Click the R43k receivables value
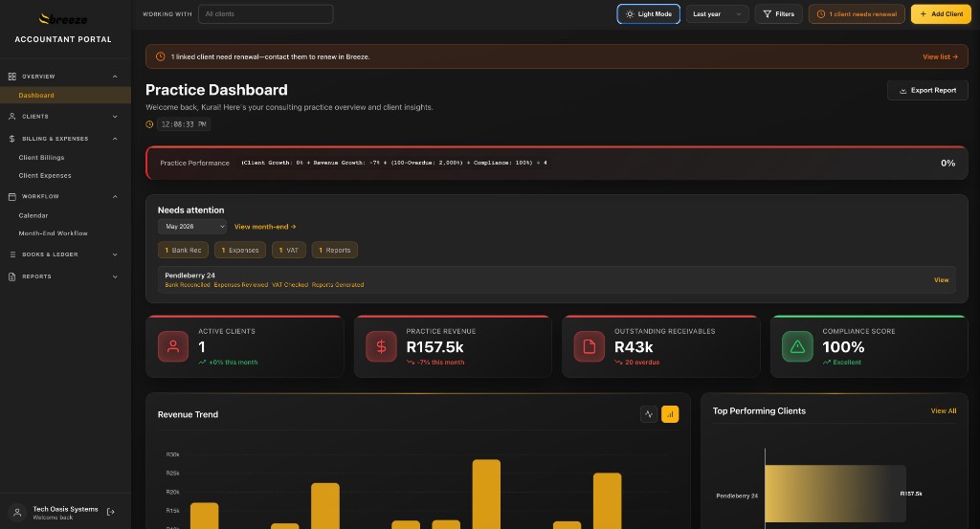Viewport: 980px width, 529px height. pyautogui.click(x=634, y=347)
